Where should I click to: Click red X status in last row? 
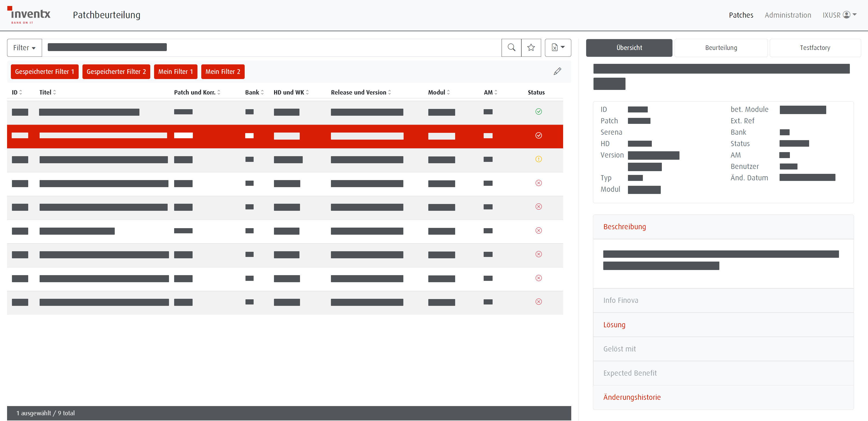click(538, 302)
